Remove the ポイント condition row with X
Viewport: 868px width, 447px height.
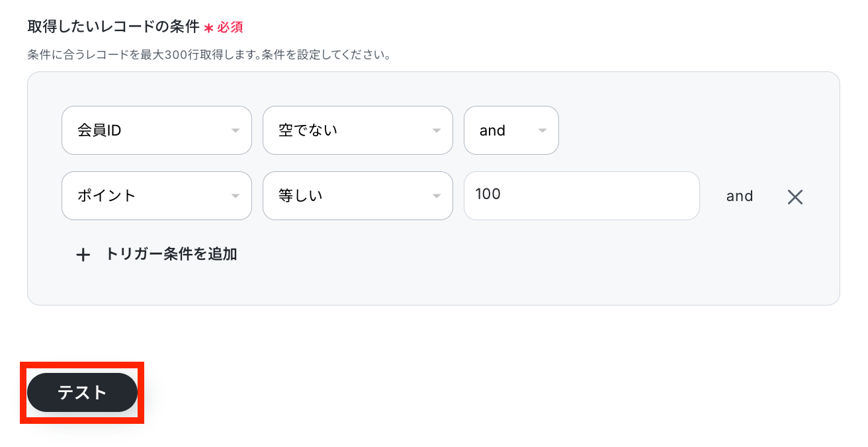point(795,196)
